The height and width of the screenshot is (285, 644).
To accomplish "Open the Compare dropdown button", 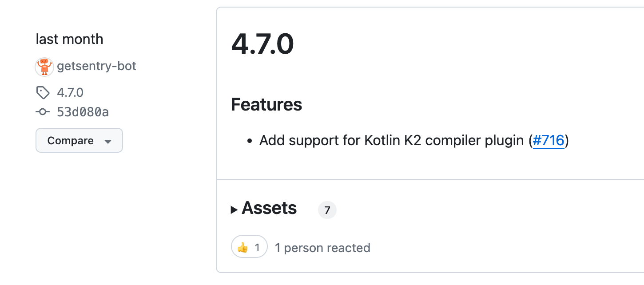I will [x=79, y=140].
